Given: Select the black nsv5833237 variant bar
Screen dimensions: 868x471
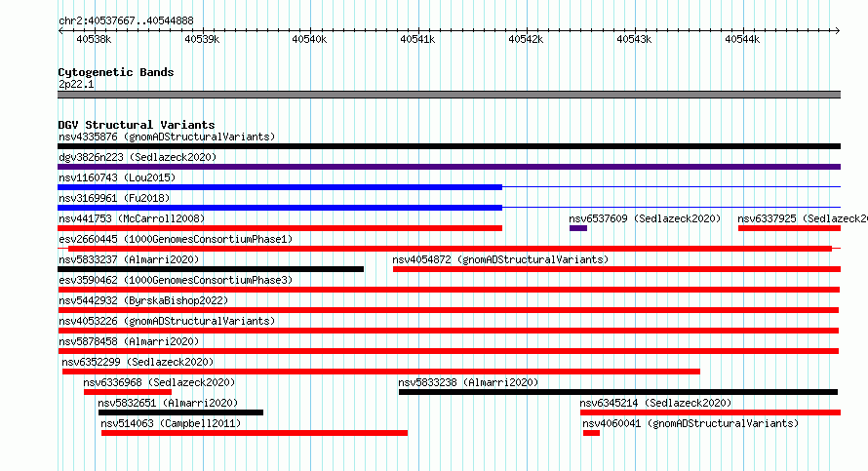Looking at the screenshot, I should point(211,269).
